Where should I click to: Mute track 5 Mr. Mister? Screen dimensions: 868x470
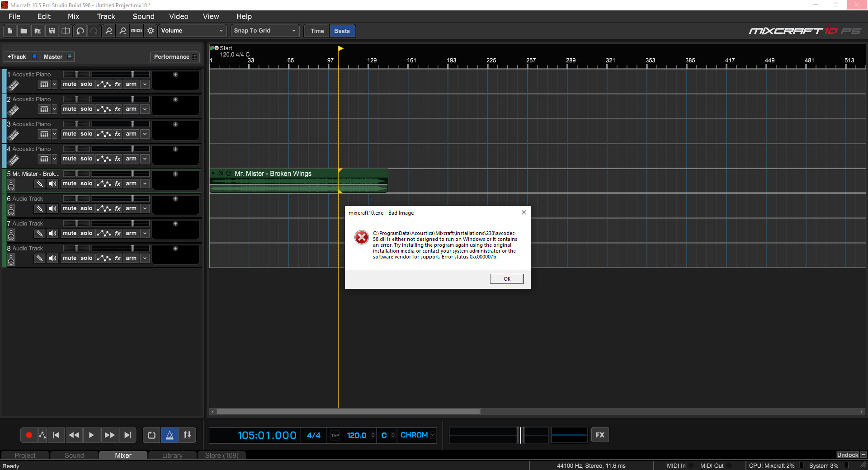point(70,183)
